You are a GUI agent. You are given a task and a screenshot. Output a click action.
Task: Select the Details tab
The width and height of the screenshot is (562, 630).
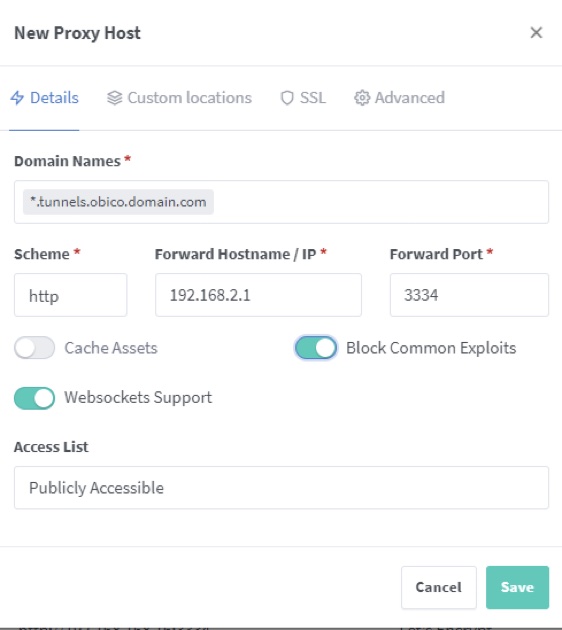pyautogui.click(x=44, y=98)
